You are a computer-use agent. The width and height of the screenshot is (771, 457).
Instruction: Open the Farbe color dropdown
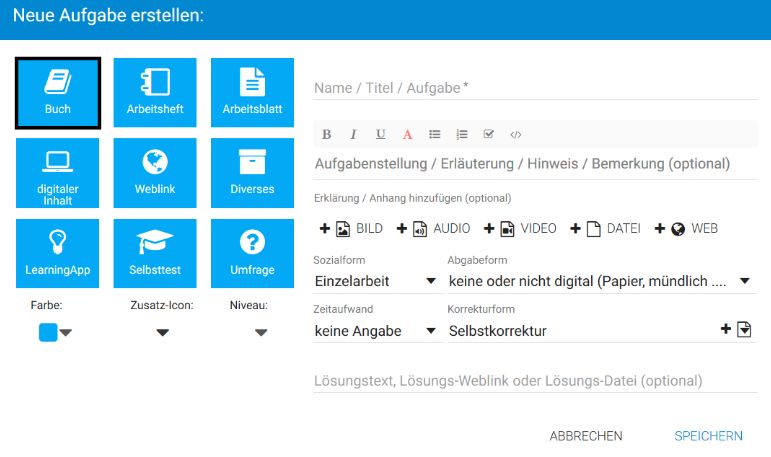pyautogui.click(x=56, y=333)
